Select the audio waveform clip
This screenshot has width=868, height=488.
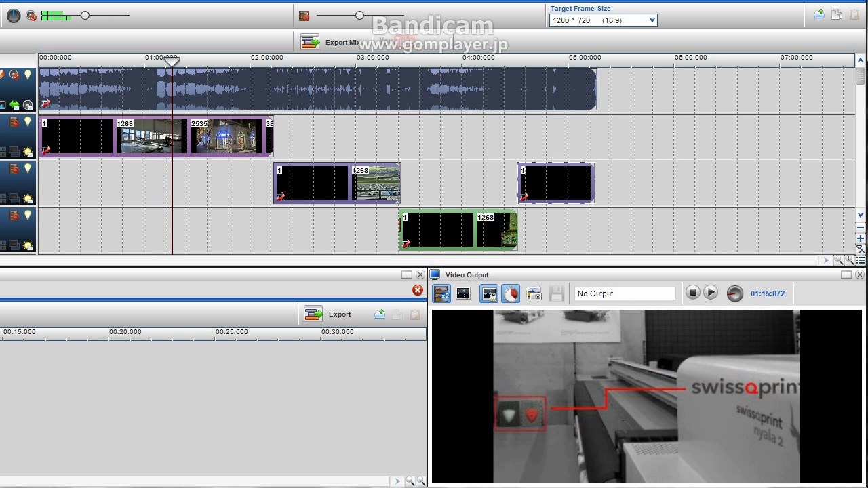pos(317,89)
